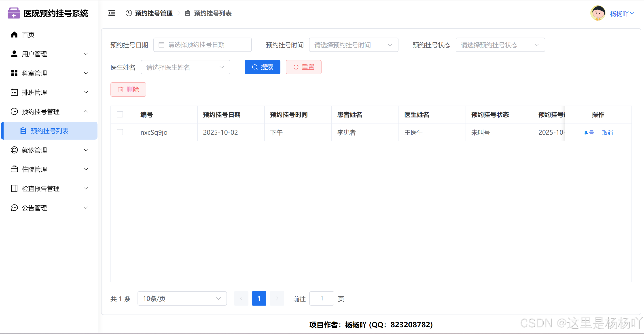Image resolution: width=644 pixels, height=334 pixels.
Task: Click the 叫号 link in row
Action: tap(588, 133)
